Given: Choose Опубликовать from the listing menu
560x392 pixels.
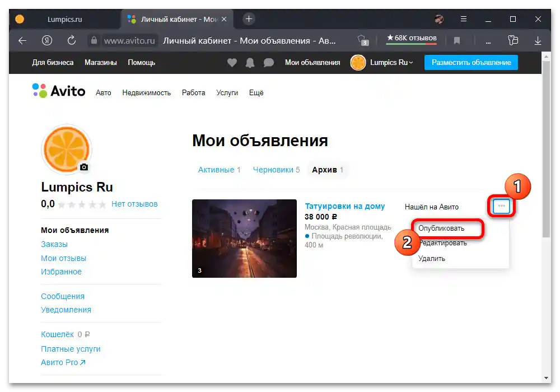Looking at the screenshot, I should [441, 228].
